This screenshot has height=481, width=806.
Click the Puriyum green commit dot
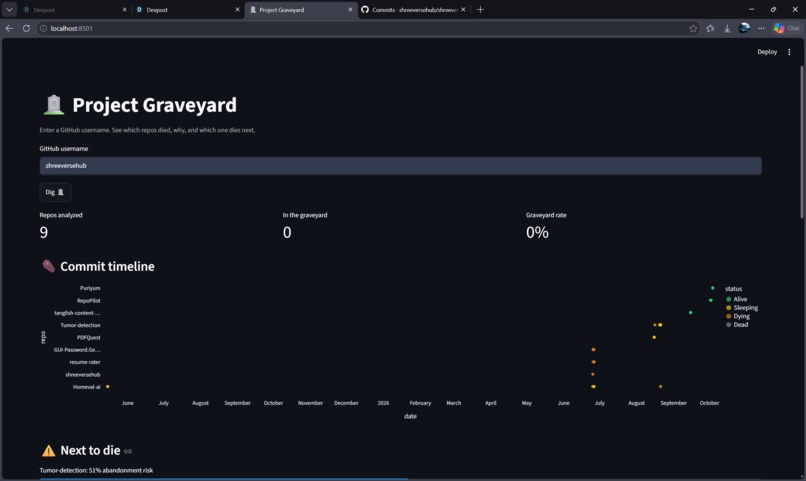coord(712,288)
